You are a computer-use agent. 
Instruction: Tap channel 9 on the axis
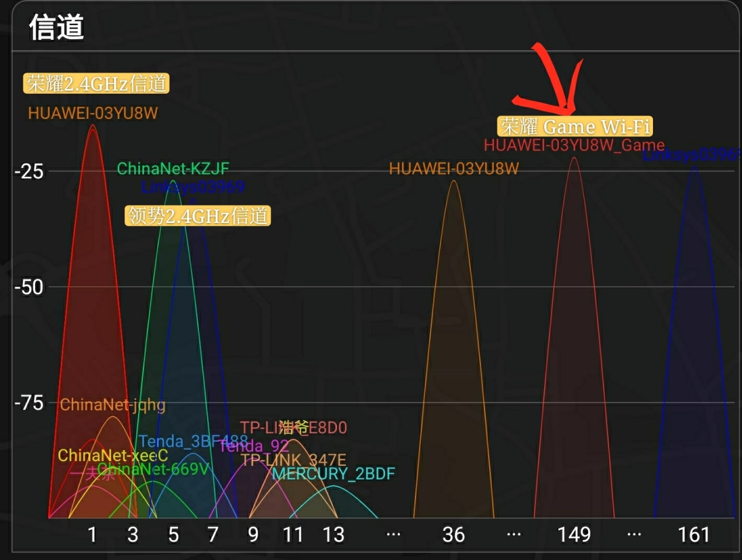[253, 534]
